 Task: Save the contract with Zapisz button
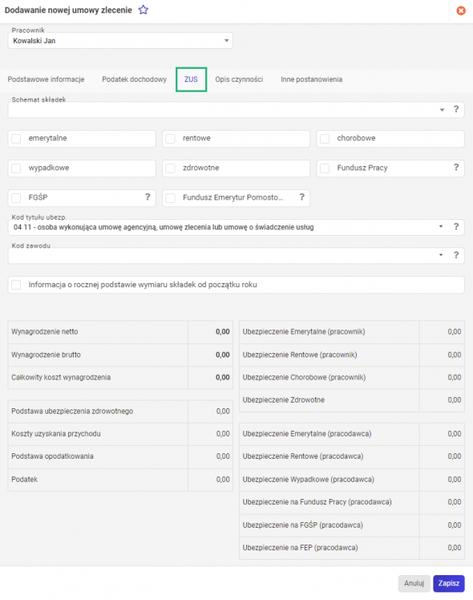[x=449, y=584]
